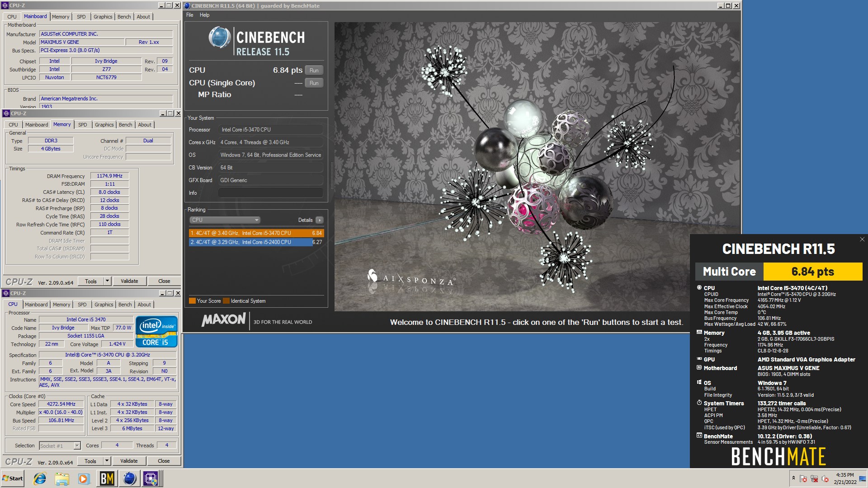This screenshot has width=868, height=488.
Task: Open Graphics tab in Memory CPU-Z window
Action: [x=104, y=125]
